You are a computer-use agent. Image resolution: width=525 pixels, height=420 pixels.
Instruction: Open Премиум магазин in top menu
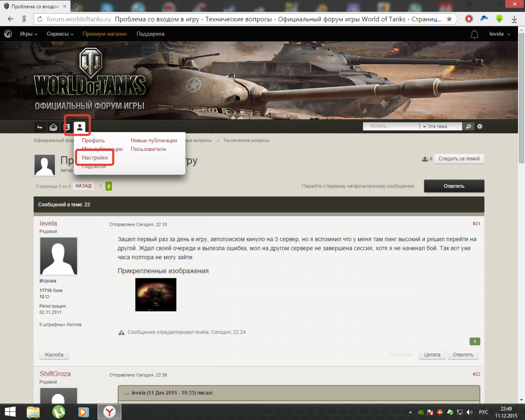(x=105, y=34)
